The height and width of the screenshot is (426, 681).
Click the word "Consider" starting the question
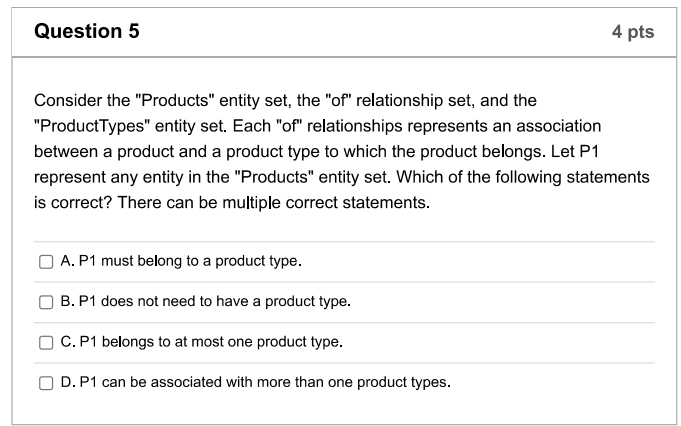pyautogui.click(x=65, y=102)
